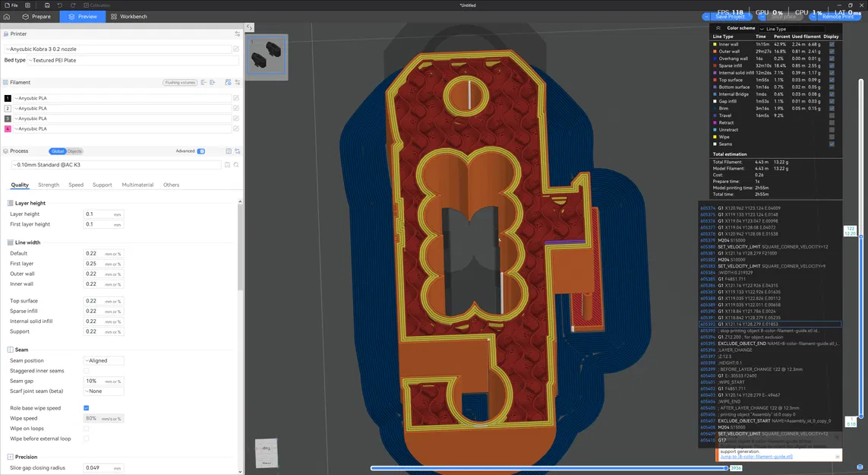Select the Prepare tab icon

(25, 16)
